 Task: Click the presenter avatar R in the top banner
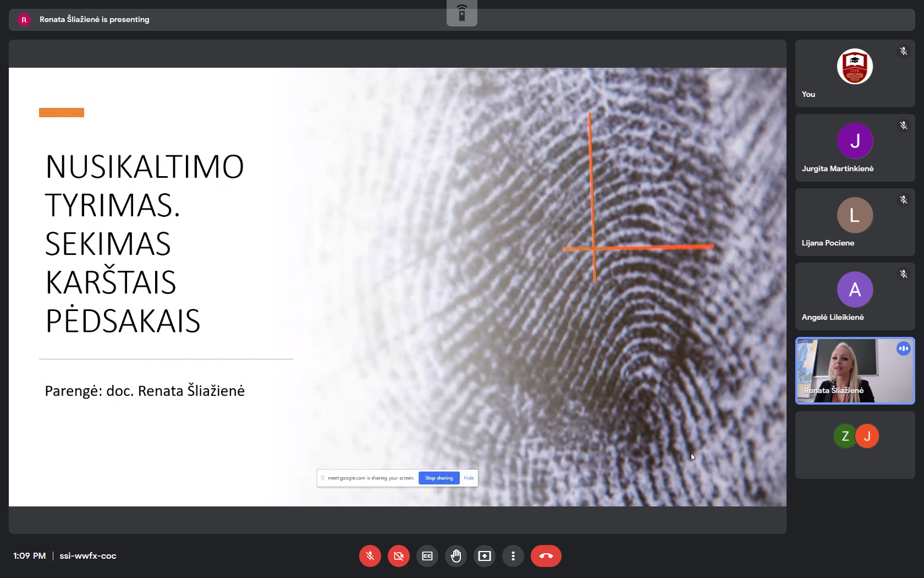[x=24, y=20]
